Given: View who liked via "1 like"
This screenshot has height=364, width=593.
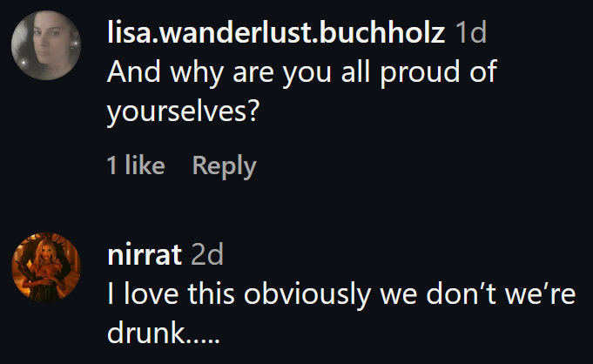Looking at the screenshot, I should point(135,165).
